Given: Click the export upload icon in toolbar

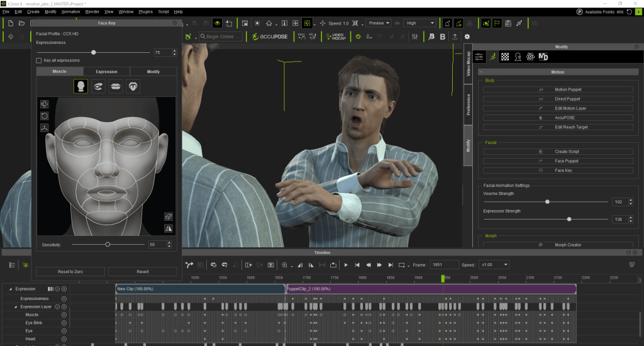Looking at the screenshot, I should (455, 36).
